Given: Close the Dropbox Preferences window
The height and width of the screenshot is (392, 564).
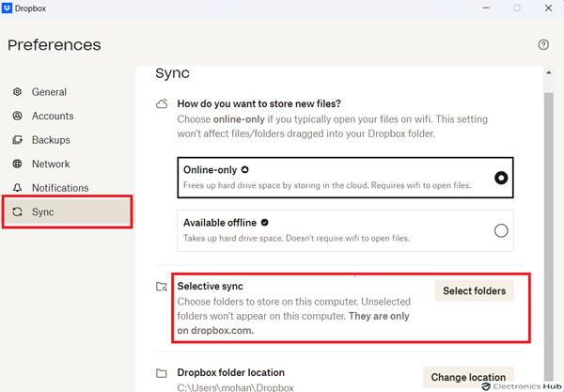Looking at the screenshot, I should click(x=548, y=8).
